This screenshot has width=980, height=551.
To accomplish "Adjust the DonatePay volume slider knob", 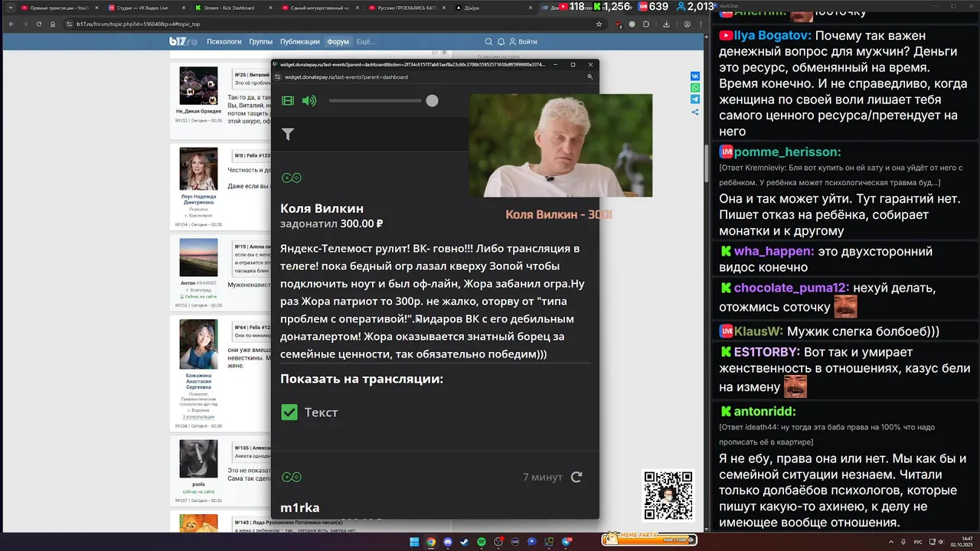I will (x=433, y=100).
